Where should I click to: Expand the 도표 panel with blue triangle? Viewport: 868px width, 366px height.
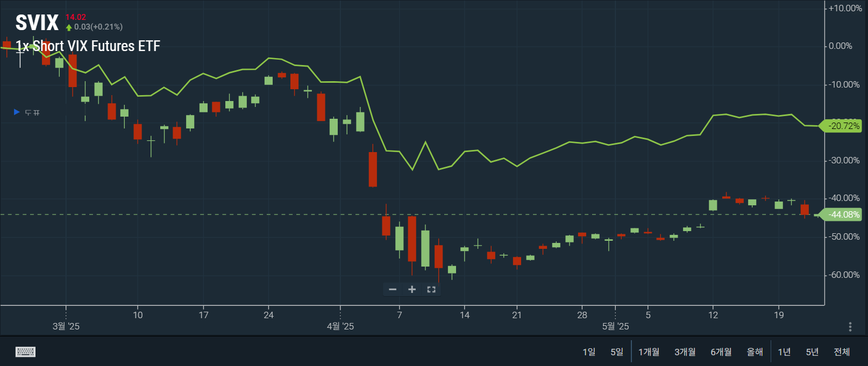[x=26, y=112]
